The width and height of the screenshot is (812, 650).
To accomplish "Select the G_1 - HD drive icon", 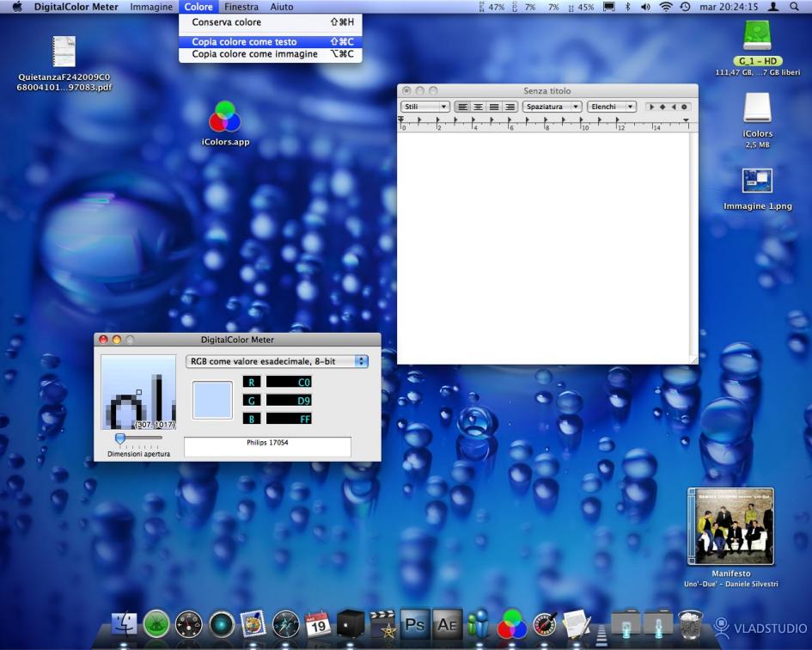I will coord(757,35).
